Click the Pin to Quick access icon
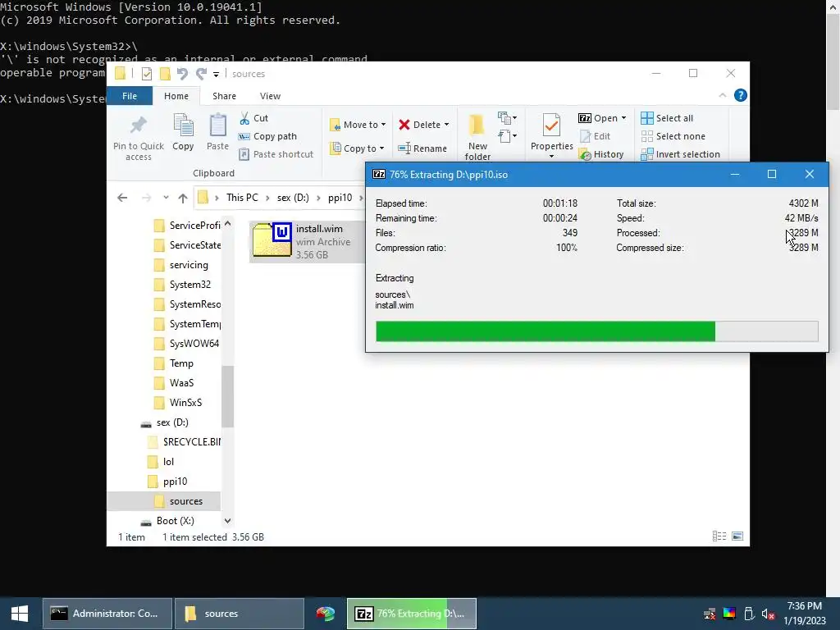The width and height of the screenshot is (840, 630). click(x=138, y=125)
